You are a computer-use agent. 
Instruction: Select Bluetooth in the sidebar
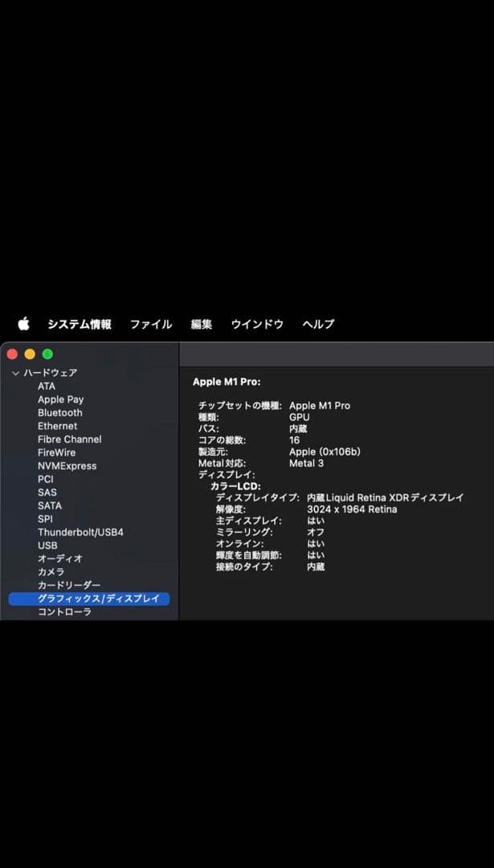pyautogui.click(x=59, y=413)
